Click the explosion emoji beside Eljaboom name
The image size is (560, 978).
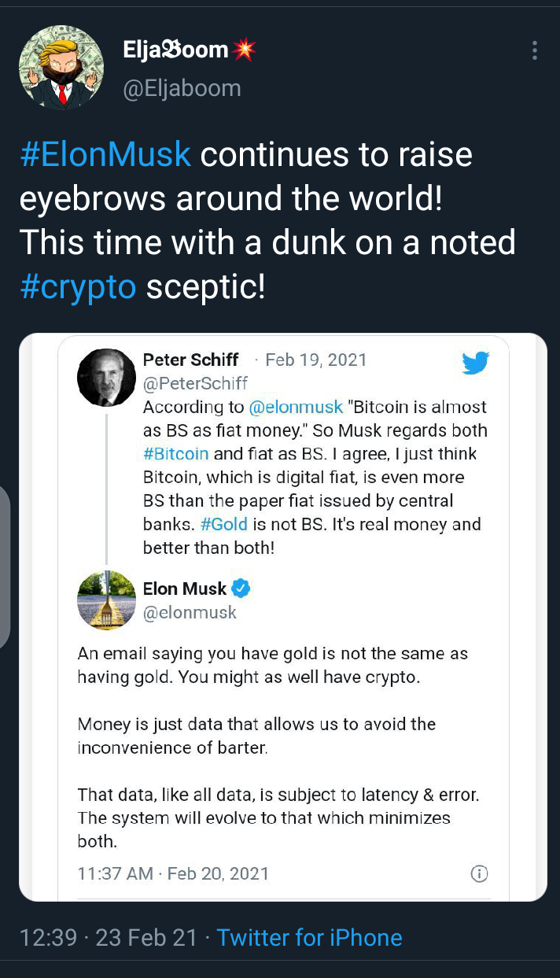244,50
